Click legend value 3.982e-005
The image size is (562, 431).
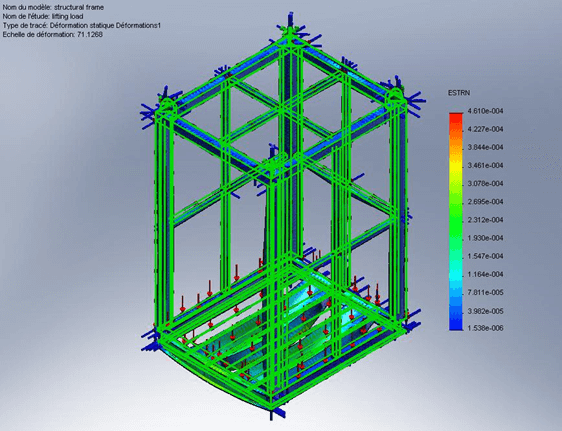(x=485, y=311)
